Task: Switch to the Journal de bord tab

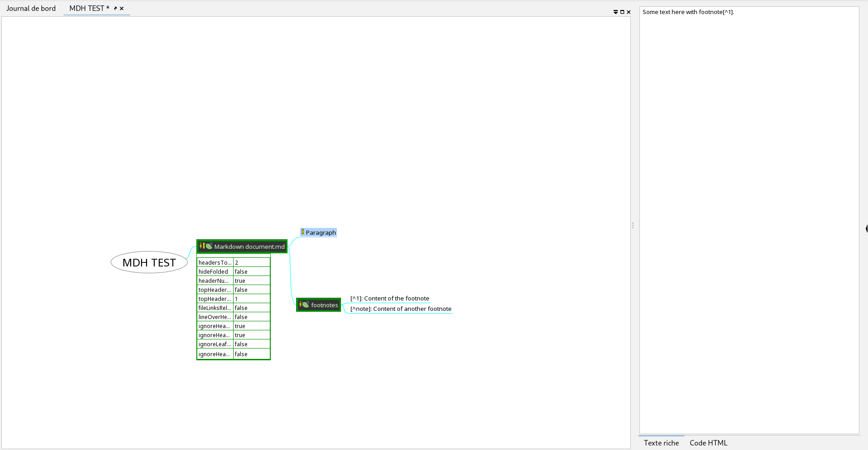Action: pos(31,8)
